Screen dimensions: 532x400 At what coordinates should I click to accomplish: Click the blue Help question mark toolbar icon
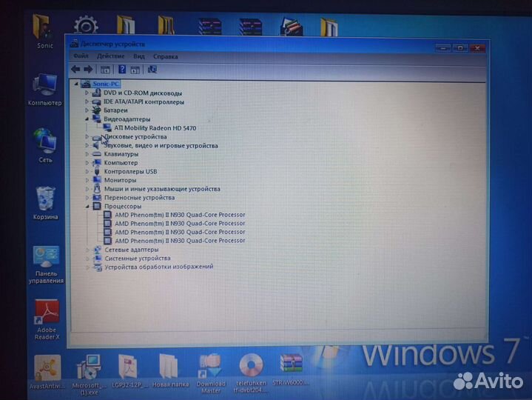click(x=121, y=69)
